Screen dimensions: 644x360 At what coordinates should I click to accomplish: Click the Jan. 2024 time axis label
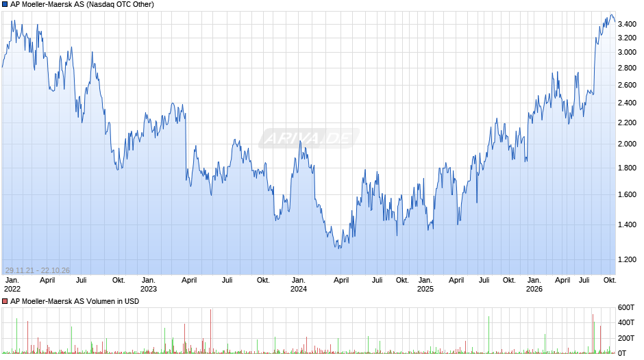click(299, 285)
